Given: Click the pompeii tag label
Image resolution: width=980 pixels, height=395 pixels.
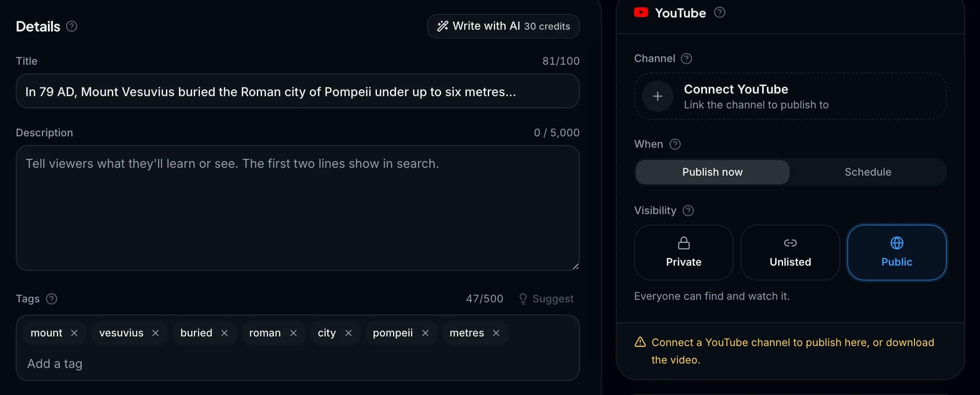Looking at the screenshot, I should click(393, 333).
